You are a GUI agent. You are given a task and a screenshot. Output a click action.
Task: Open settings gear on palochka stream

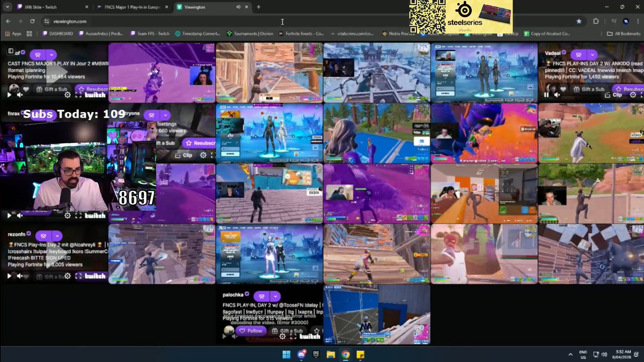pos(283,337)
